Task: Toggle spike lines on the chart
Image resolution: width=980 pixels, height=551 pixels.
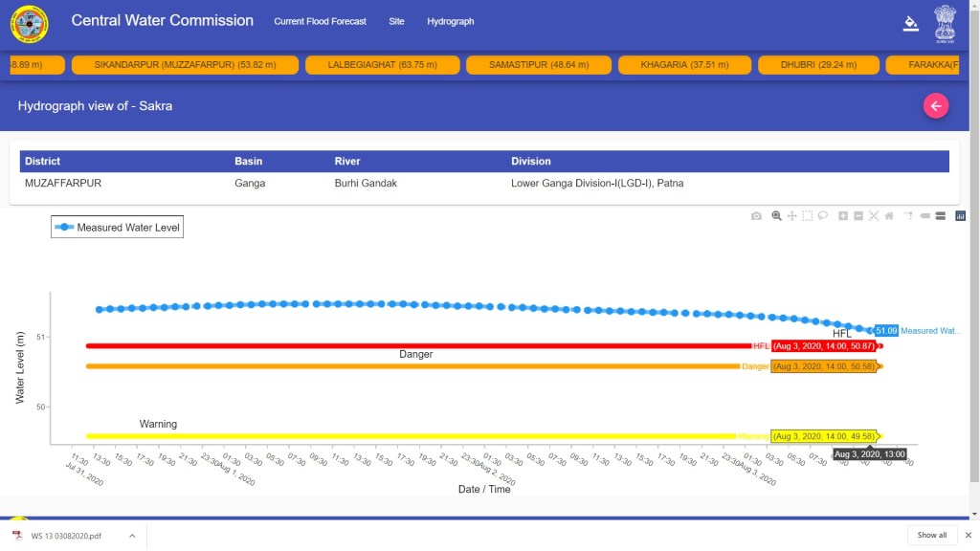Action: click(908, 216)
